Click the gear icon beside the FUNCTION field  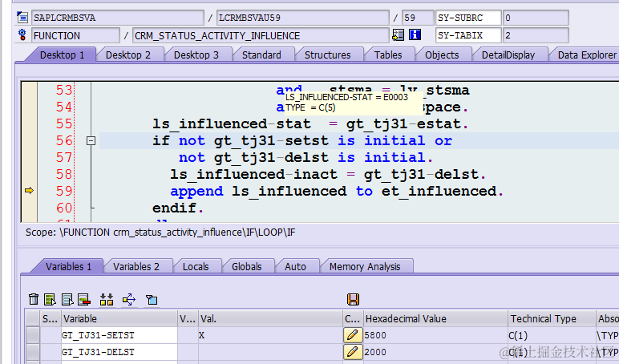click(22, 34)
